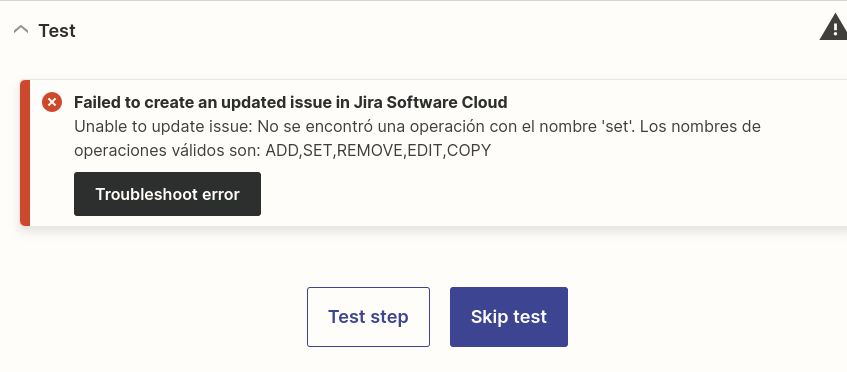Click the word COPY in operations list
Viewport: 847px width, 372px height.
(x=469, y=151)
